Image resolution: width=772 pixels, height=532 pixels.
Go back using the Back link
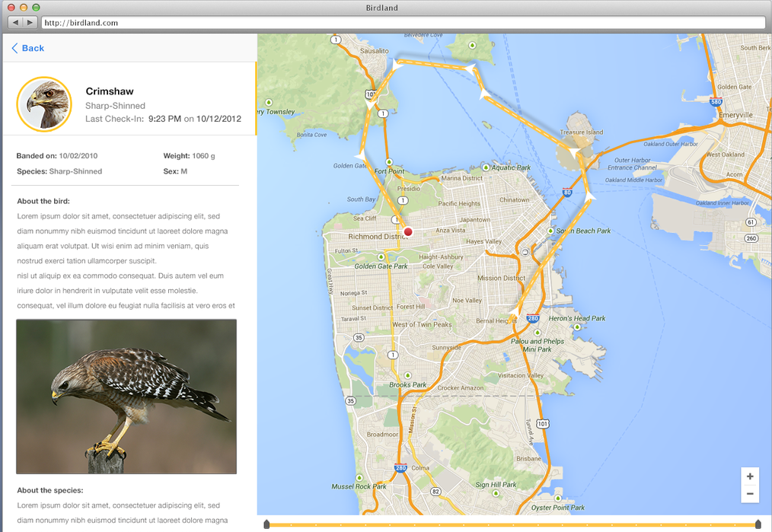[x=28, y=48]
